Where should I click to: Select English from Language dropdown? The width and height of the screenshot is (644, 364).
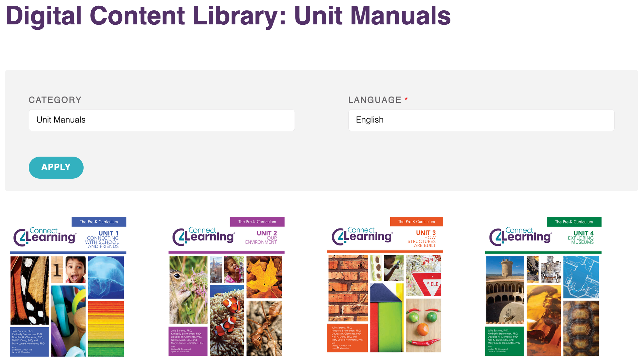click(481, 120)
